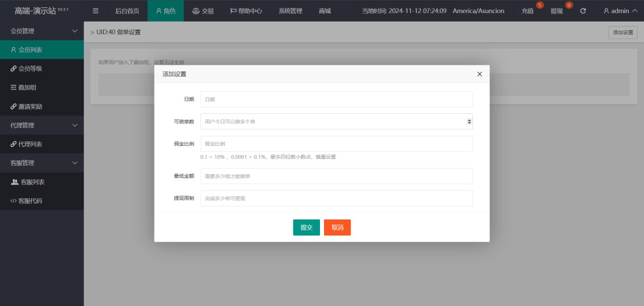Focus the 佣金比例 input field

pyautogui.click(x=336, y=144)
